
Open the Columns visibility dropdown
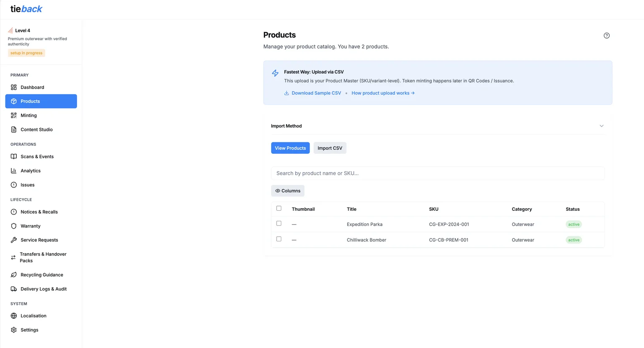tap(288, 191)
